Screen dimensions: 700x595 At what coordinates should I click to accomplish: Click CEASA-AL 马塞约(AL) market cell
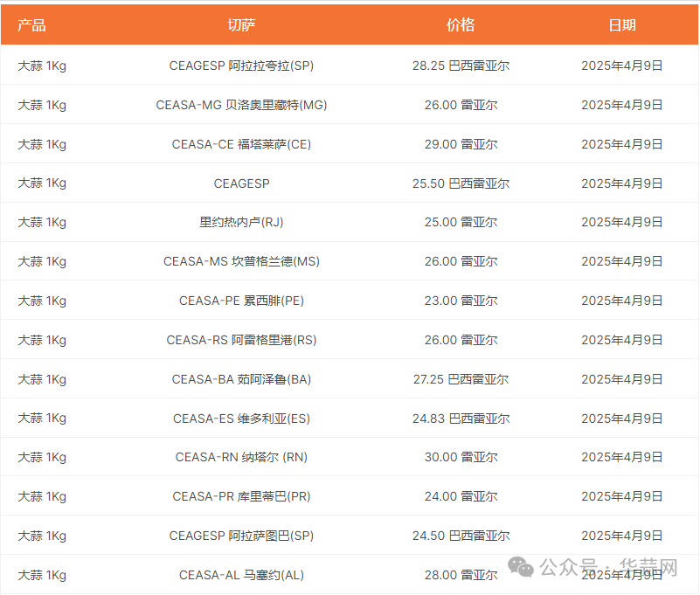(241, 575)
